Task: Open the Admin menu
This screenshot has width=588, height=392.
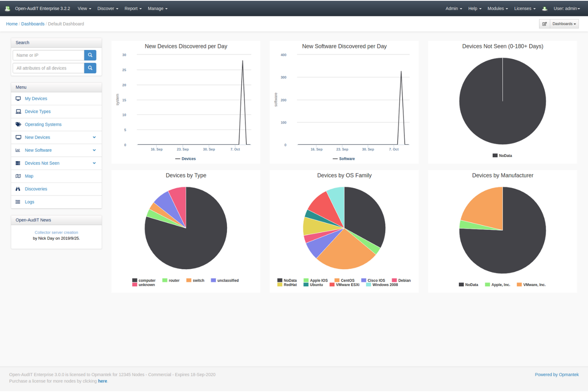Action: coord(452,8)
